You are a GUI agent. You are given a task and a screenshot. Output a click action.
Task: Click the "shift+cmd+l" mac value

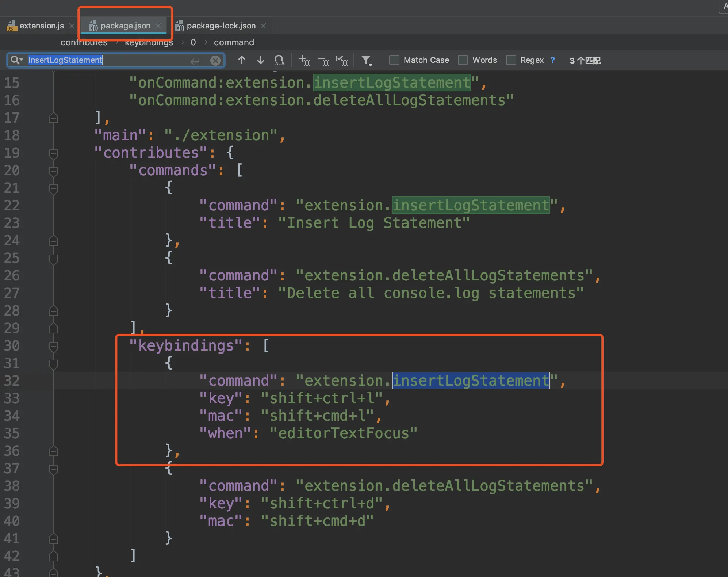pos(317,416)
